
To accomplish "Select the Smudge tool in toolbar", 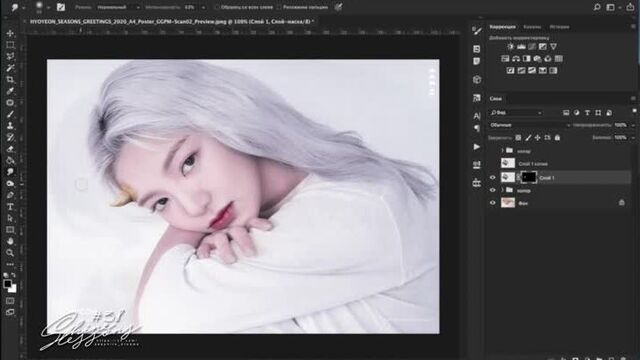I will coord(10,172).
